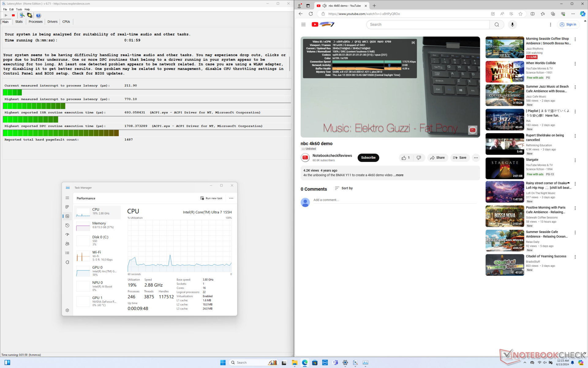
Task: Open Task Manager Services puzzle icon
Action: point(67,262)
